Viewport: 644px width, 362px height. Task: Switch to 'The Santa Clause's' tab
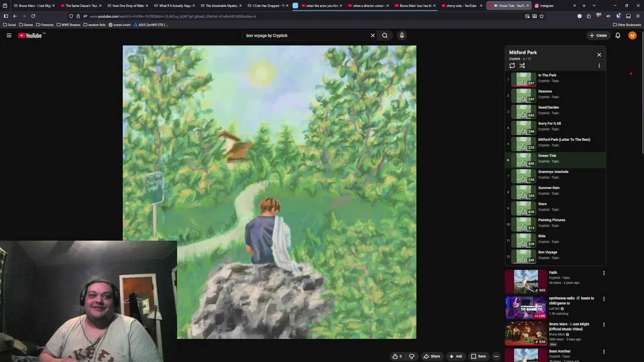pos(80,6)
